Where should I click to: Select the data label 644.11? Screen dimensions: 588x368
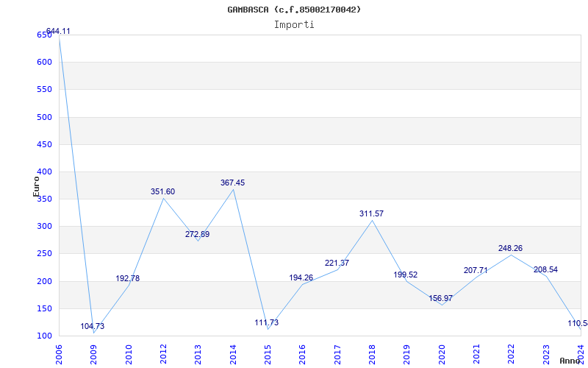[58, 31]
